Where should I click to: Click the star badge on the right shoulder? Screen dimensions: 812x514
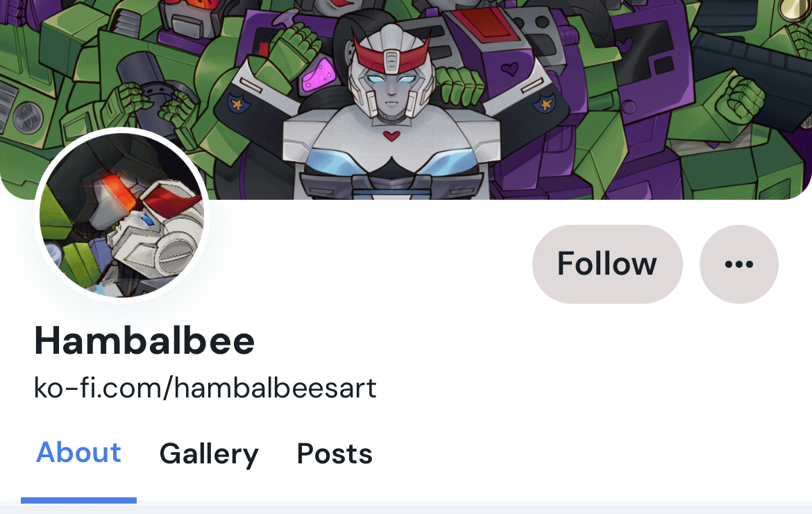tap(545, 104)
